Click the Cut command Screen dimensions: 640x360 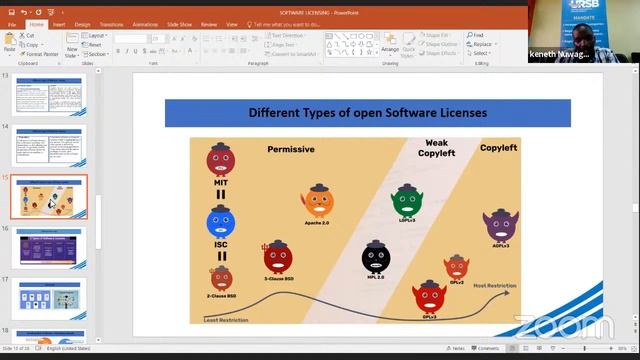coord(27,36)
